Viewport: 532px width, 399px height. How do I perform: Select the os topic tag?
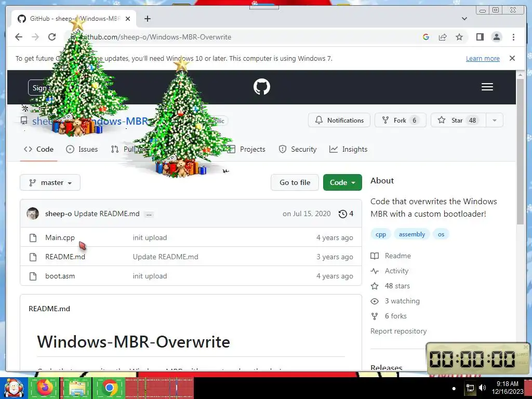[x=441, y=234]
